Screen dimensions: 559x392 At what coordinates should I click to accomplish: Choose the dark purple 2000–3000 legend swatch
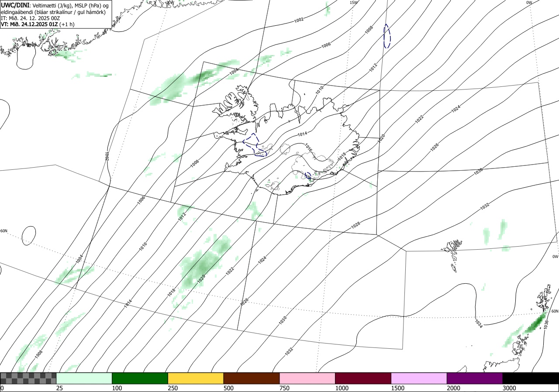[x=475, y=378]
